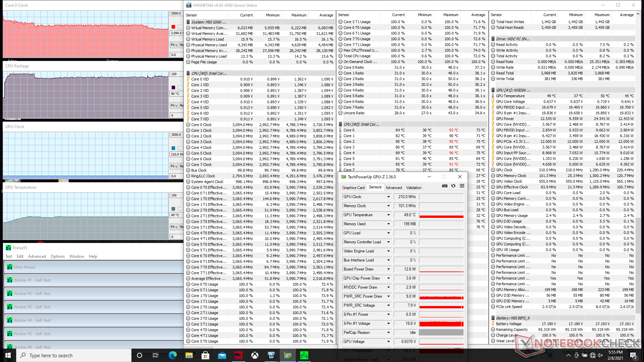Screen dimensions: 644x362
Task: Open File Explorer from the taskbar
Action: pyautogui.click(x=189, y=355)
